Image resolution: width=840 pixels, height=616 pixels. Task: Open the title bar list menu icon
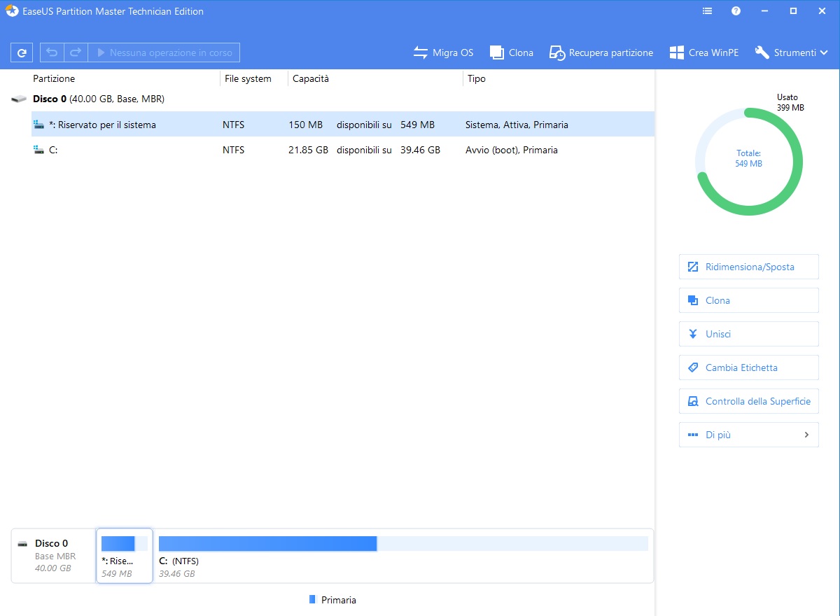(707, 11)
